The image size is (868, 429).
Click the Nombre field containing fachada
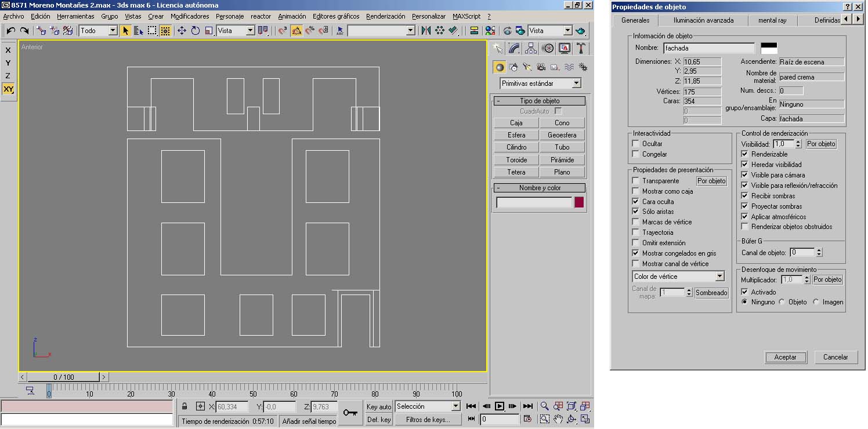click(709, 48)
